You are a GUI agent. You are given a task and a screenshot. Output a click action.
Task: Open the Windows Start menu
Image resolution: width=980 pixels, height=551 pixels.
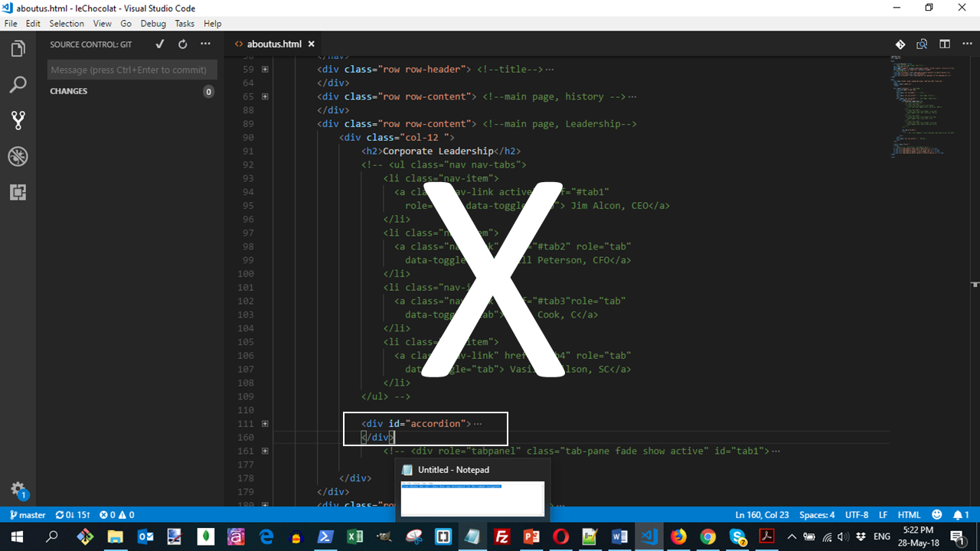[17, 536]
